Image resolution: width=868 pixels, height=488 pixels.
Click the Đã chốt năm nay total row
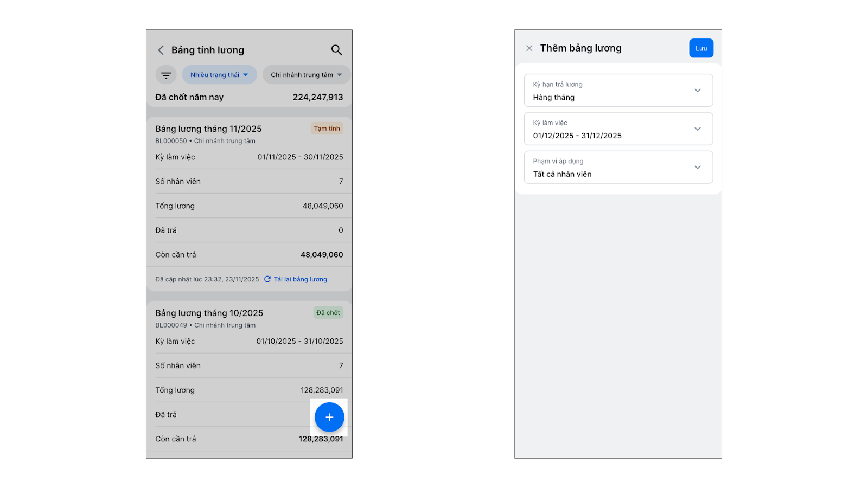(x=249, y=98)
